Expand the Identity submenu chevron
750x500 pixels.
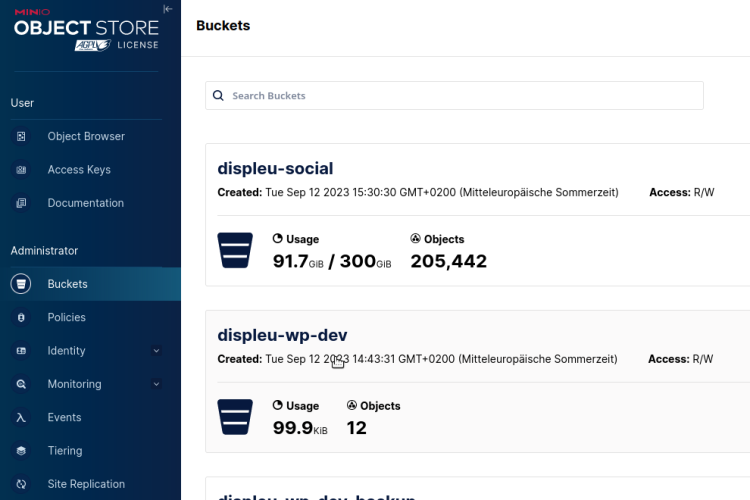pos(156,351)
